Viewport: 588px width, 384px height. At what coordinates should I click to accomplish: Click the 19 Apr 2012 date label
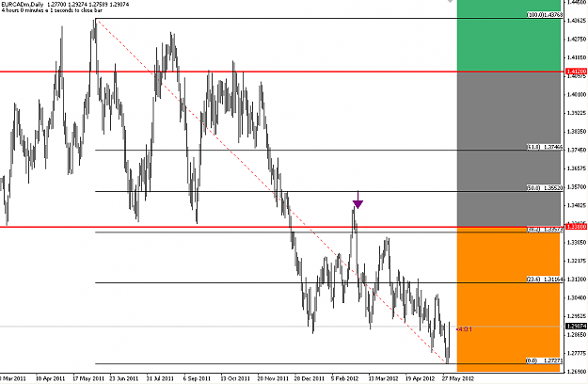coord(420,378)
